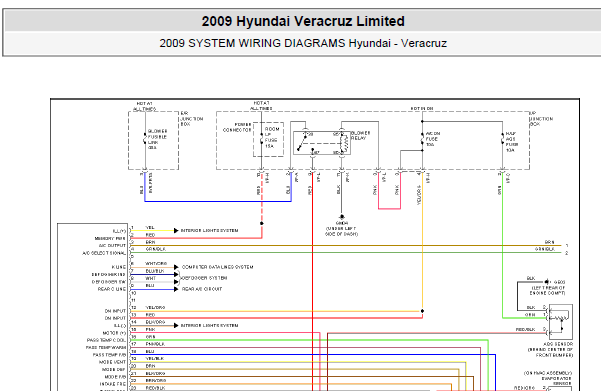Image resolution: width=601 pixels, height=391 pixels.
Task: Click the 'MODE VENT' pin label
Action: tap(112, 362)
